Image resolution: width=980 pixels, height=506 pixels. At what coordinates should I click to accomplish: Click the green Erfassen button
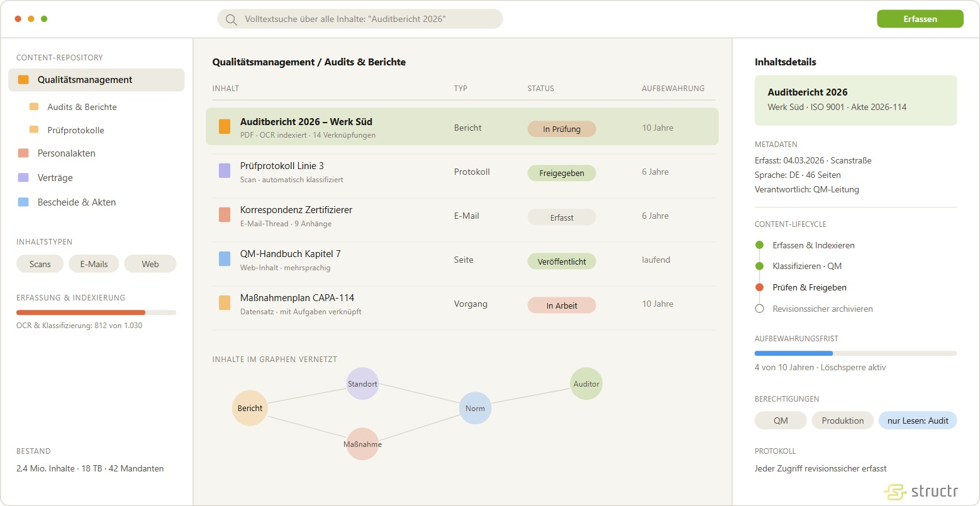tap(920, 19)
